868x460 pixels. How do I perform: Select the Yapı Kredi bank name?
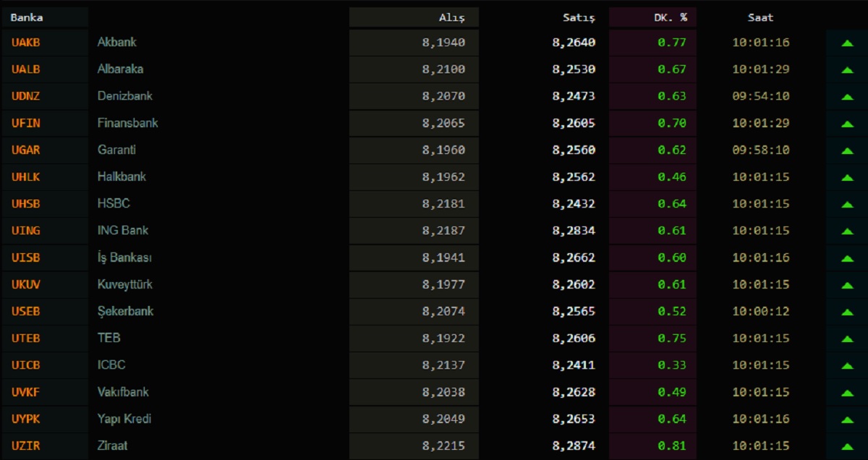[x=124, y=419]
